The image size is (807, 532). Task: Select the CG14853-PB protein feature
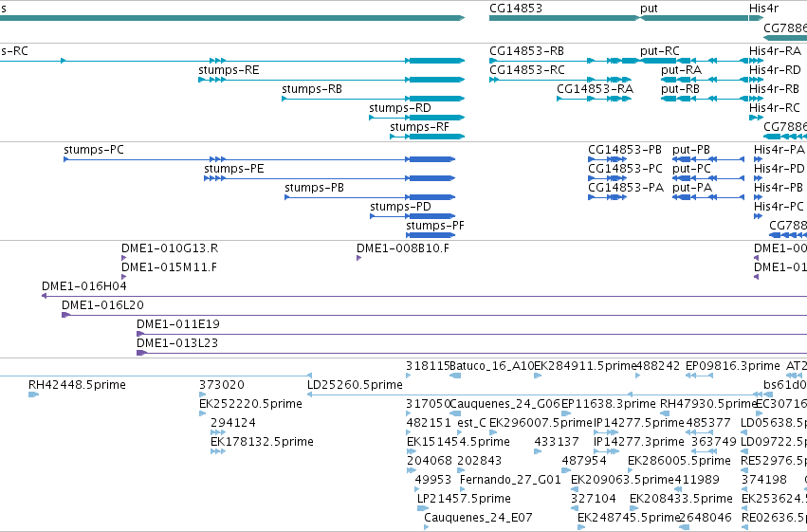[607, 159]
